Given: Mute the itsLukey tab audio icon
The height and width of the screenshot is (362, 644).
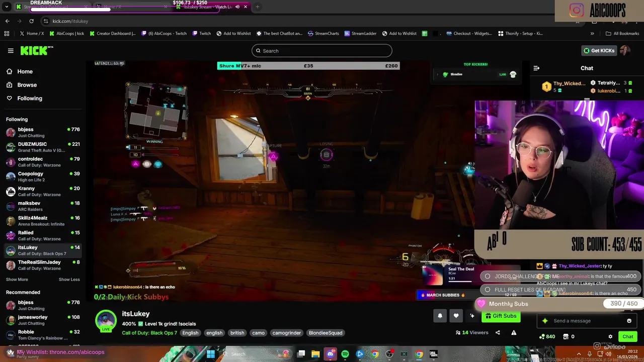Looking at the screenshot, I should coord(237,7).
